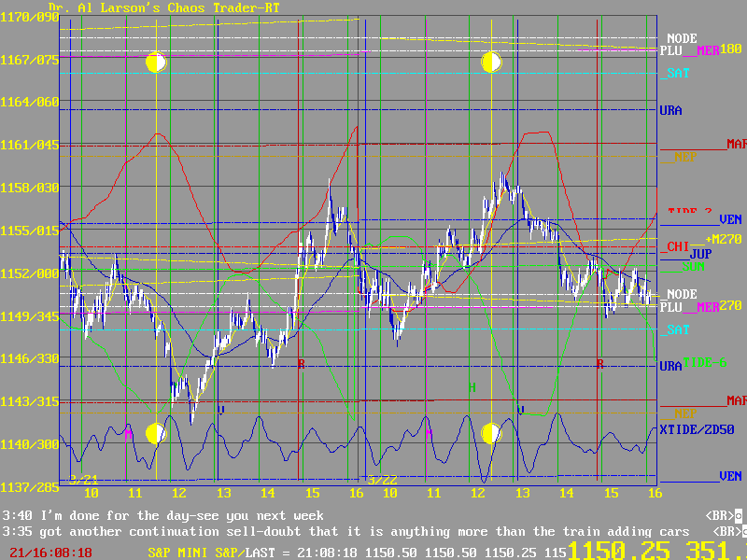
Task: Click the moon icon above the 3/21 session
Action: 156,63
